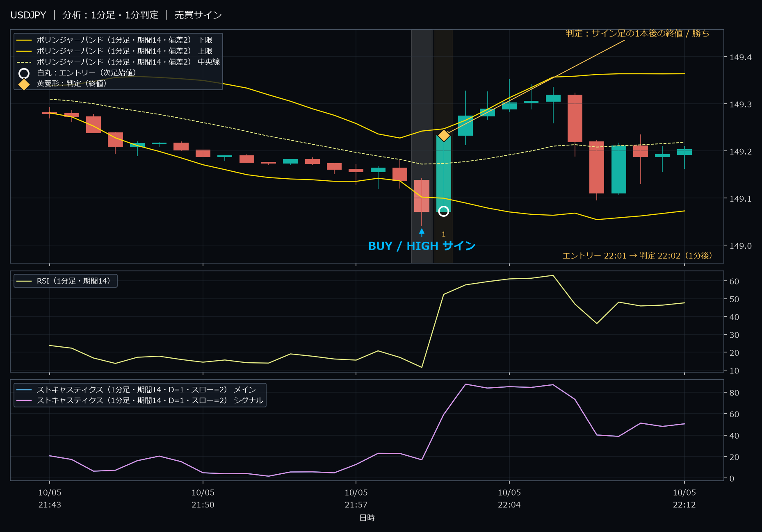The height and width of the screenshot is (532, 762).
Task: Click the 0 tick on the Stochastics axis
Action: click(x=732, y=478)
